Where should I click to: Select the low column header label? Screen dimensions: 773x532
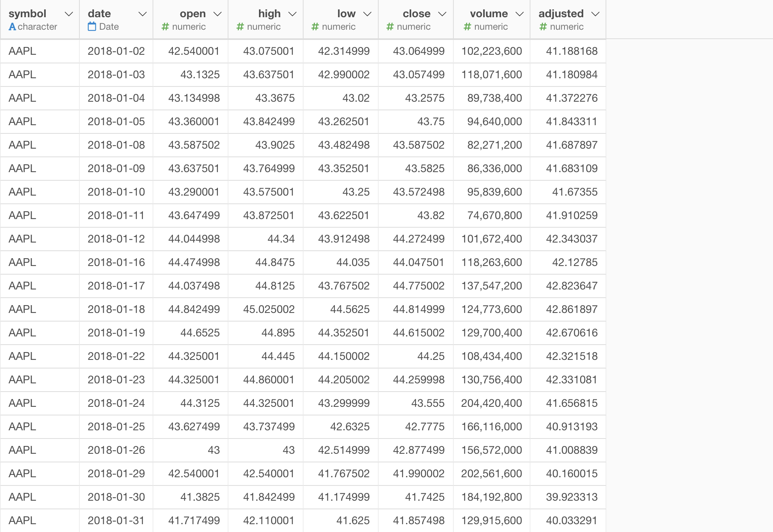[347, 14]
